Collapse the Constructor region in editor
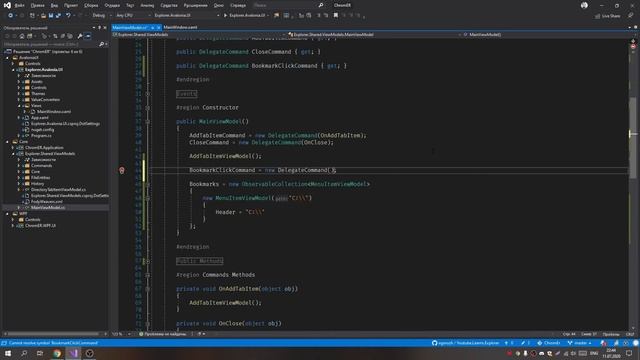Image resolution: width=640 pixels, height=360 pixels. pyautogui.click(x=148, y=108)
